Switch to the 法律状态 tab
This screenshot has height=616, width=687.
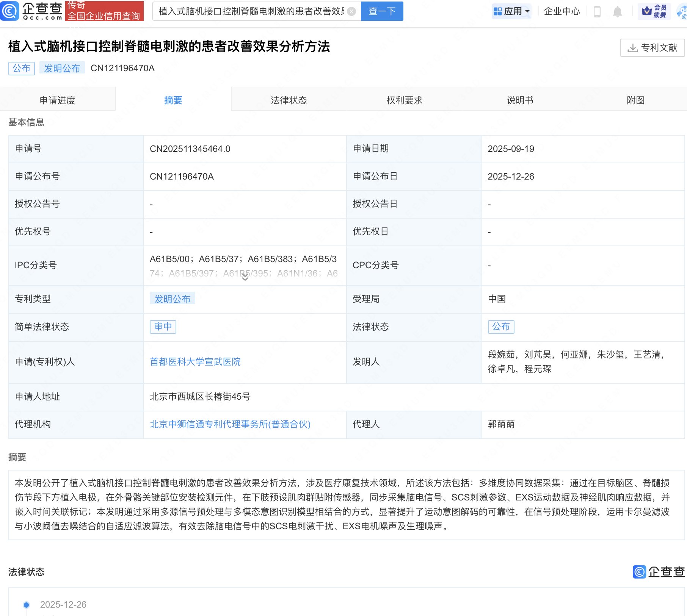[x=289, y=100]
